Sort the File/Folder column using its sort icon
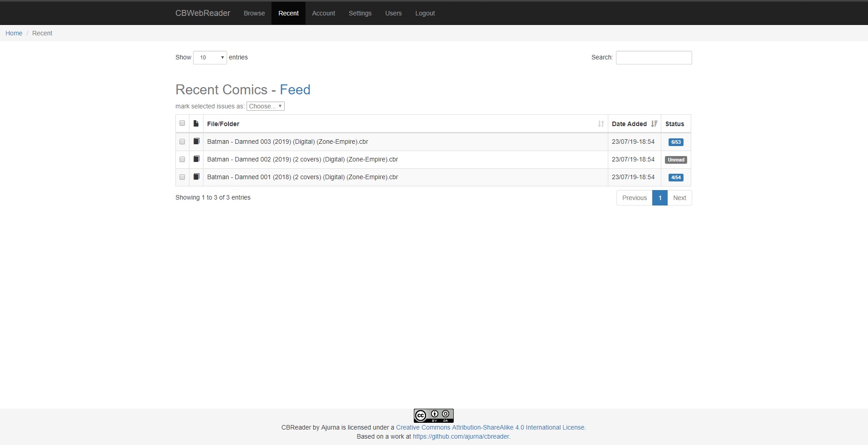 coord(600,123)
